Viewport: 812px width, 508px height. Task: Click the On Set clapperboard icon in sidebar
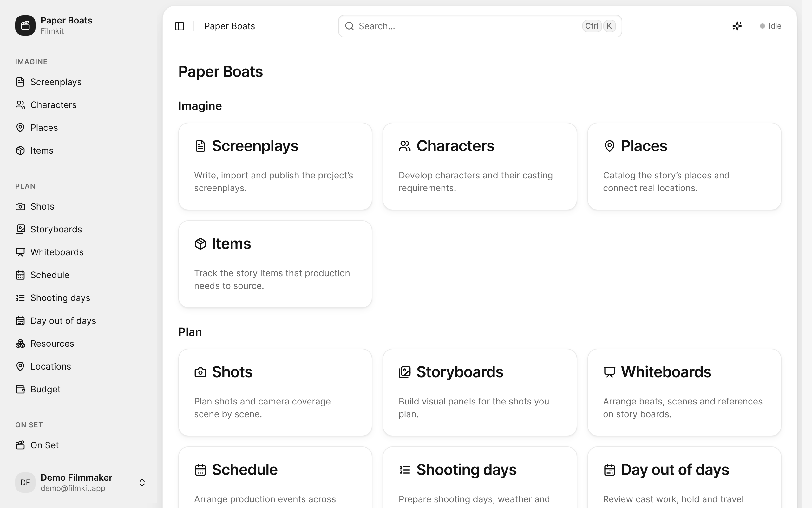tap(20, 445)
